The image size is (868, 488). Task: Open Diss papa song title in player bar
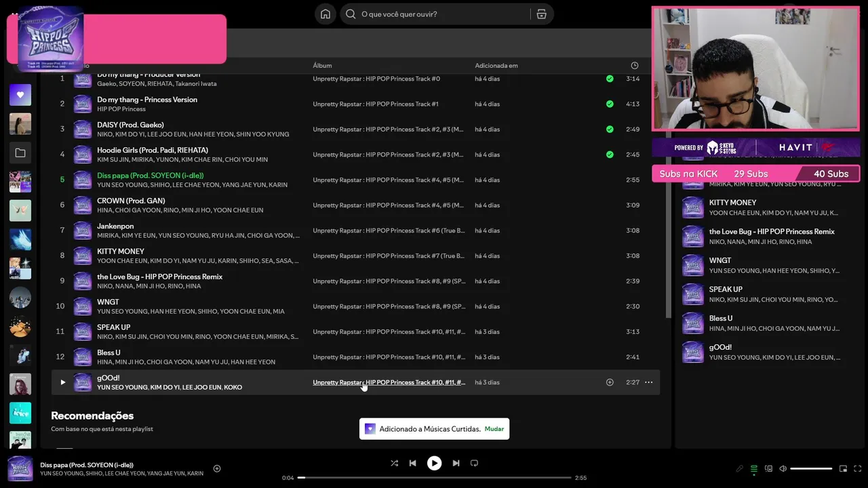(87, 464)
